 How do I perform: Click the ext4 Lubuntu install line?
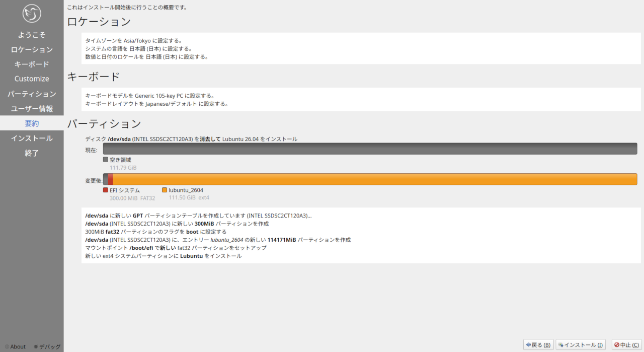164,256
